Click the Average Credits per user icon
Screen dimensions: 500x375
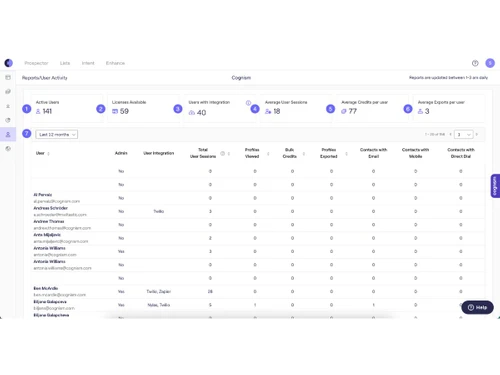(x=344, y=111)
